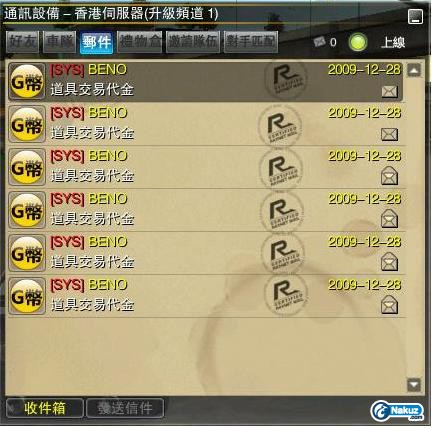Select the fourth BENO 道具交易代金 mail

[207, 210]
